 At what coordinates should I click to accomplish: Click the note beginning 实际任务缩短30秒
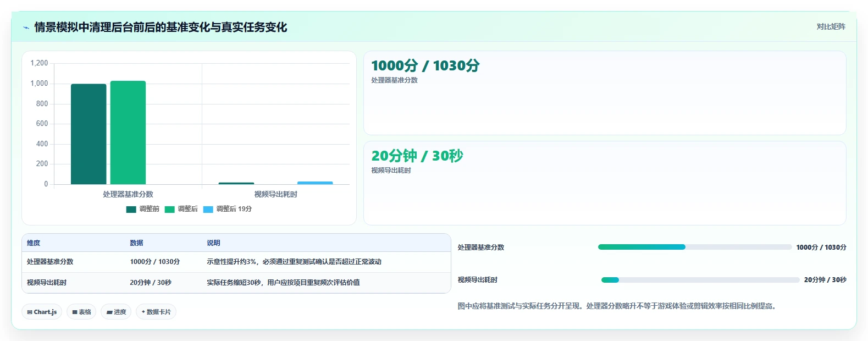pos(283,283)
